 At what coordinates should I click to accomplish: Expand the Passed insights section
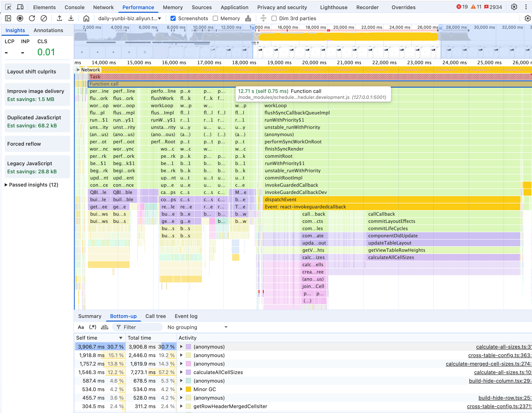[31, 185]
